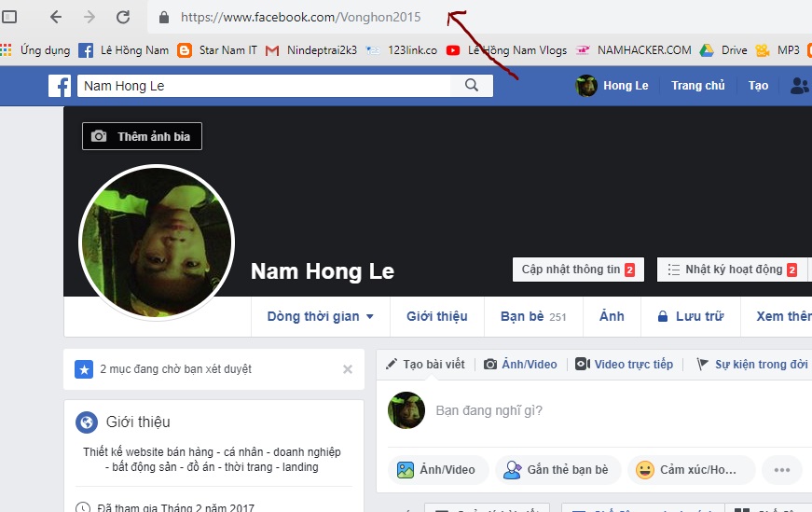Open the Star Nam IT Blogger bookmark
812x512 pixels.
217,50
